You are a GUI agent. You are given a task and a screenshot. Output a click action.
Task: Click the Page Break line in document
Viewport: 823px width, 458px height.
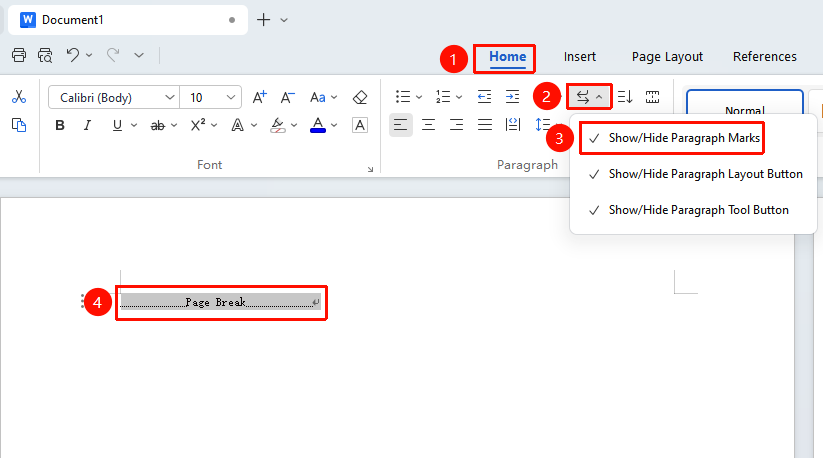220,302
